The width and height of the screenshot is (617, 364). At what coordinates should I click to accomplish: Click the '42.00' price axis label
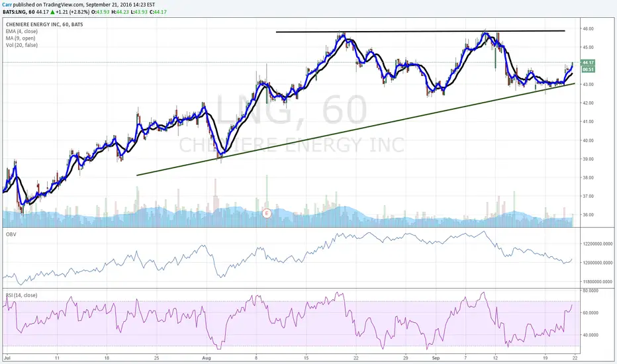(589, 103)
